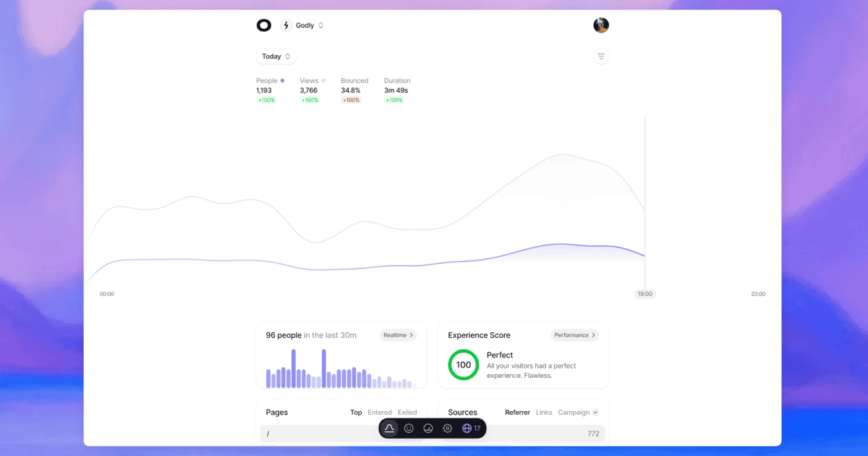Select the analytics curve icon in dock
This screenshot has height=456, width=868.
pos(389,428)
